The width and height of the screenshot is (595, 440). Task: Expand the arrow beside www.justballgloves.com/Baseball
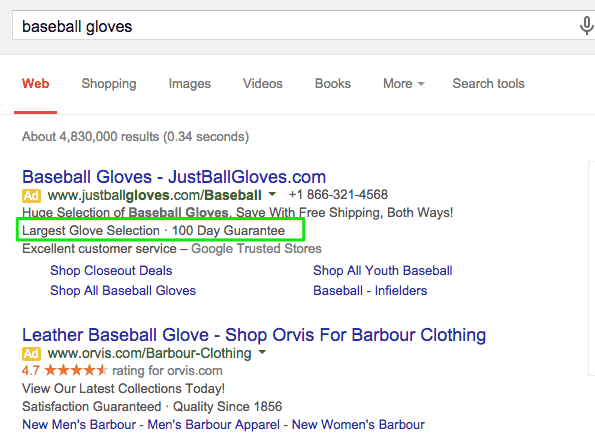click(272, 194)
